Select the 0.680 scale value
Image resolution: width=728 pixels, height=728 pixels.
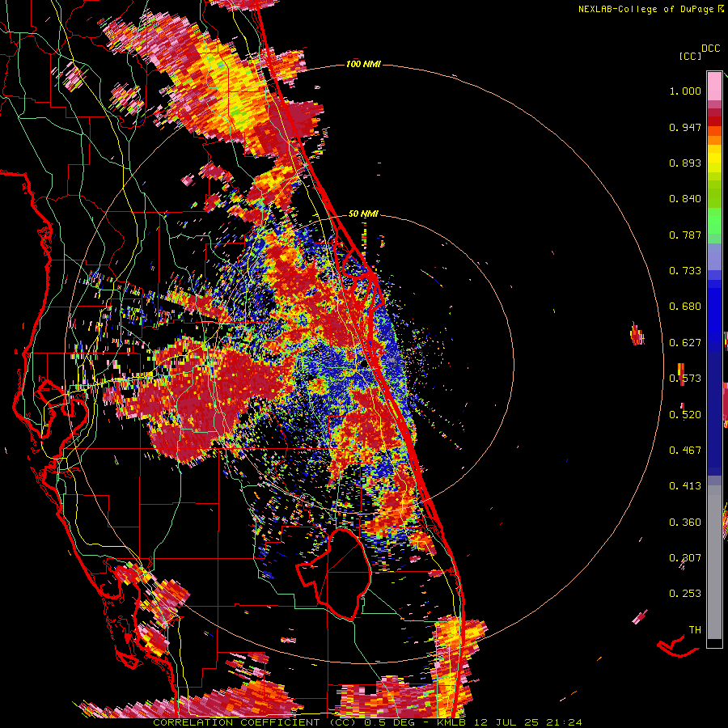685,307
